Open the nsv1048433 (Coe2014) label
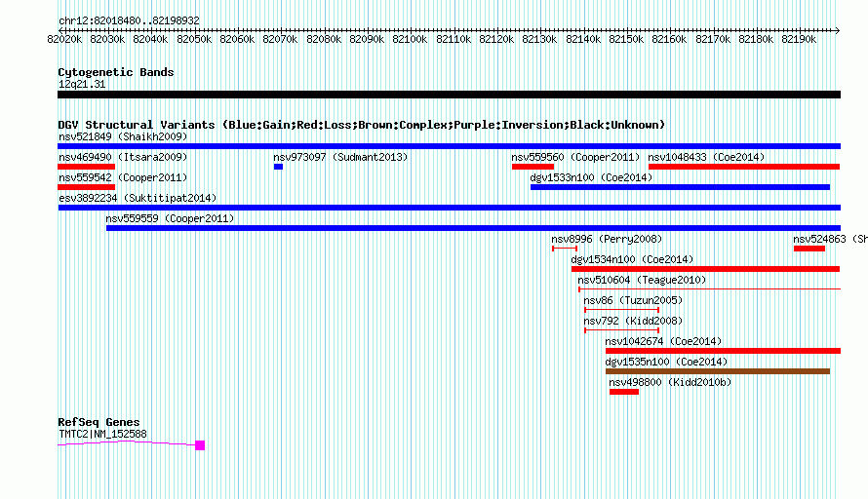 (x=706, y=157)
